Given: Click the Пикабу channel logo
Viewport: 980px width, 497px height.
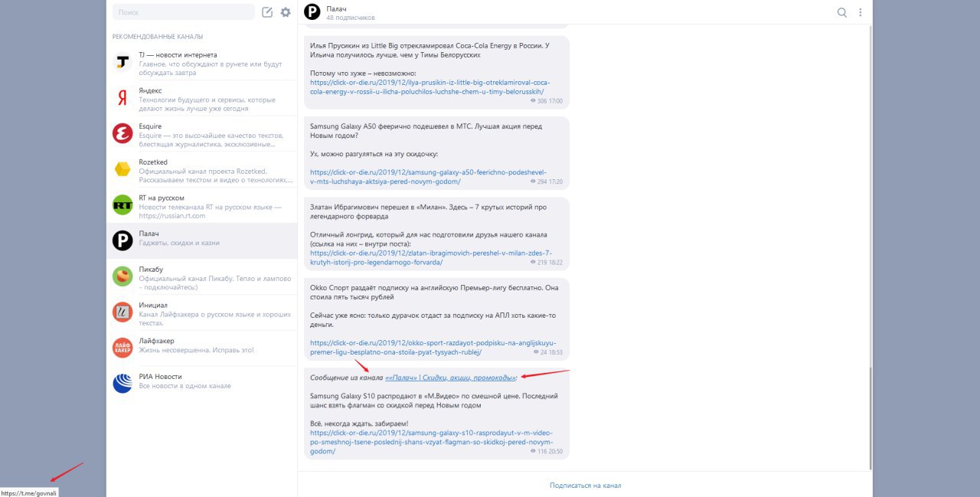Looking at the screenshot, I should point(122,276).
